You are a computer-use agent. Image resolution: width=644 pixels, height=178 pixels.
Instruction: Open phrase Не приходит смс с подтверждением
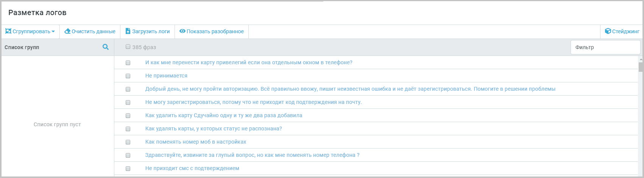(192, 168)
